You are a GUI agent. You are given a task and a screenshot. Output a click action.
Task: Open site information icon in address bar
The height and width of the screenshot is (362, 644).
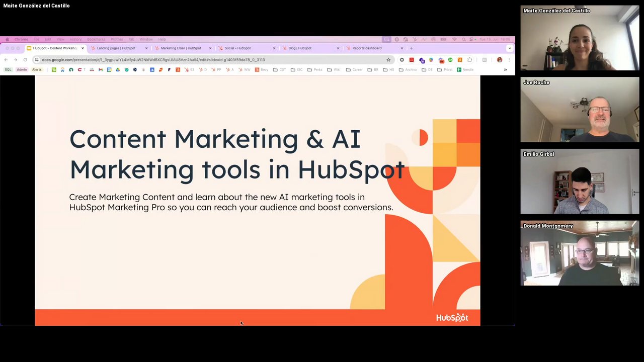tap(37, 60)
